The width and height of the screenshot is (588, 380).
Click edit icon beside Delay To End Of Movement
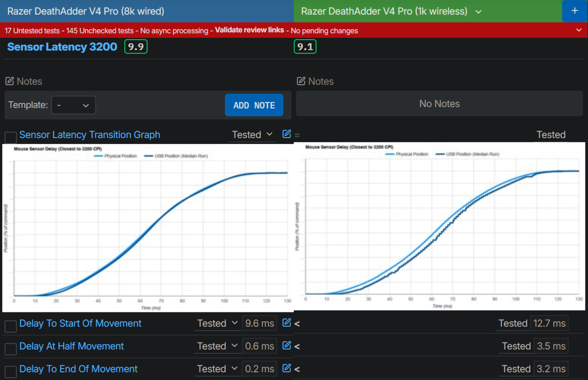286,368
